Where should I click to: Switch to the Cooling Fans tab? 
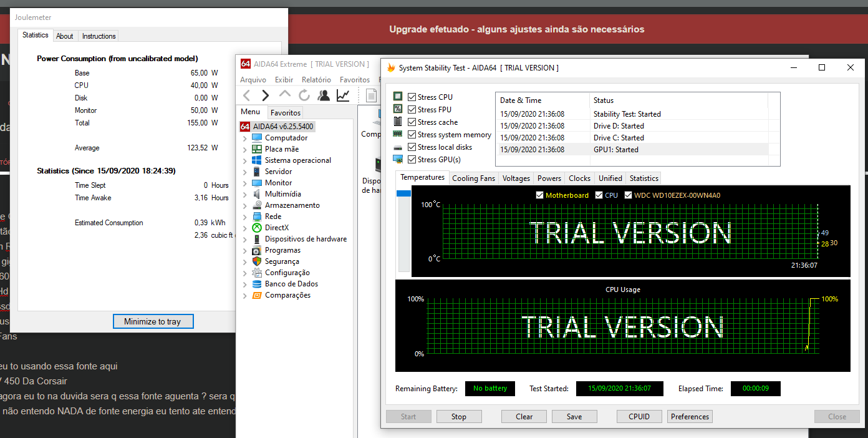pyautogui.click(x=474, y=178)
